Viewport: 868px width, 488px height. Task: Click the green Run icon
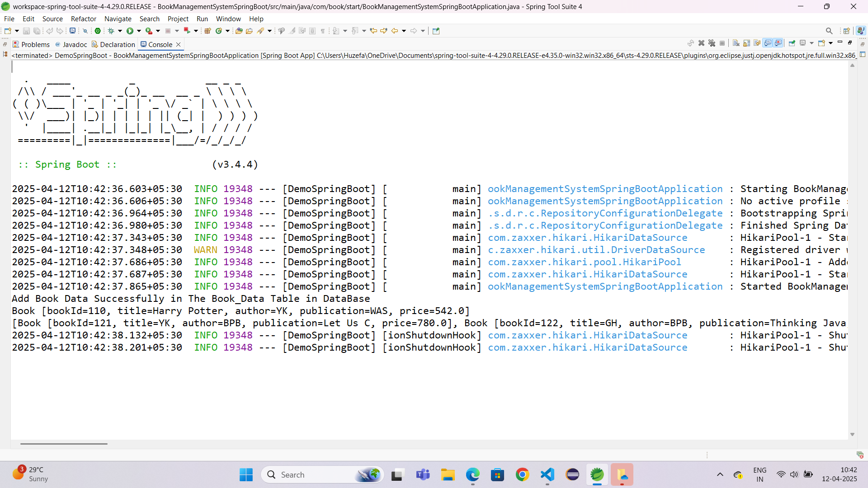130,31
